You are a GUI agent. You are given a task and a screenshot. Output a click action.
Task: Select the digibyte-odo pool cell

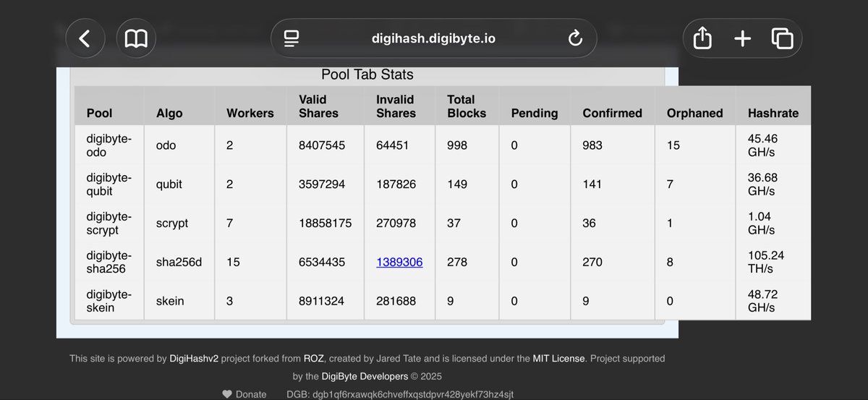coord(109,145)
